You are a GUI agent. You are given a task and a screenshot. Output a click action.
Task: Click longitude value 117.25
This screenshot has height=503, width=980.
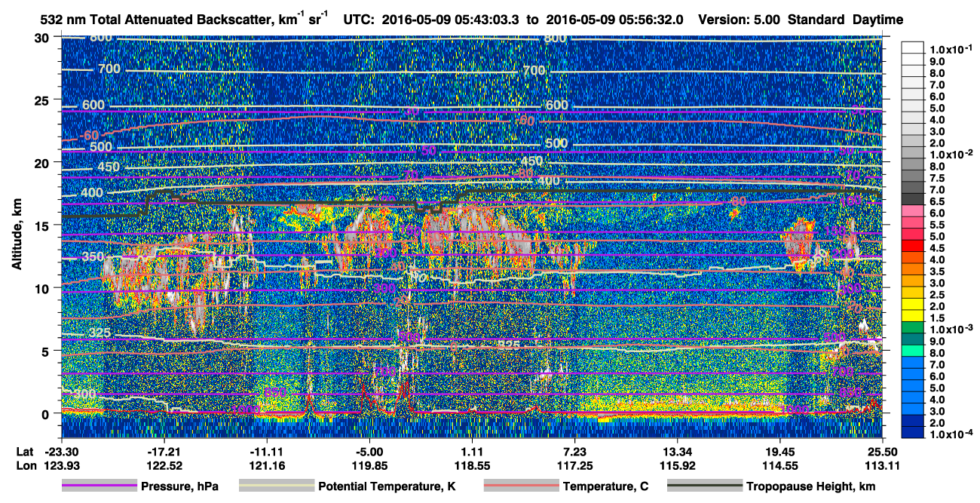click(x=574, y=465)
